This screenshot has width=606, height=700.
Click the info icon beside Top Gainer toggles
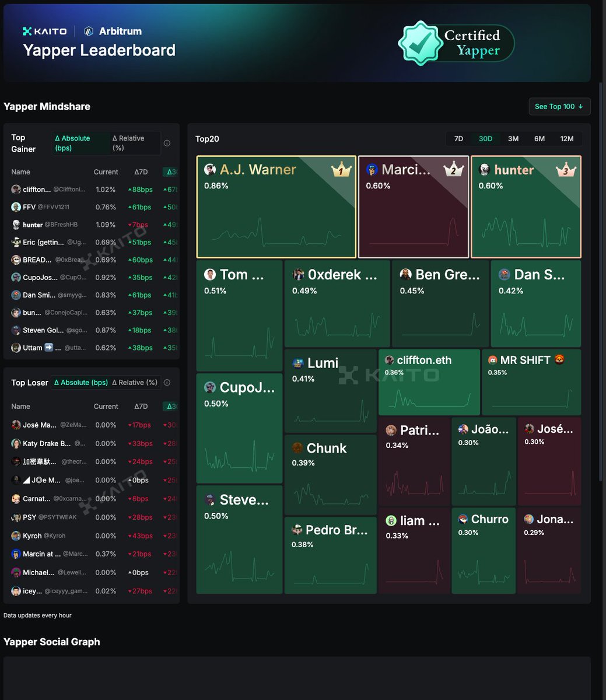click(x=167, y=143)
